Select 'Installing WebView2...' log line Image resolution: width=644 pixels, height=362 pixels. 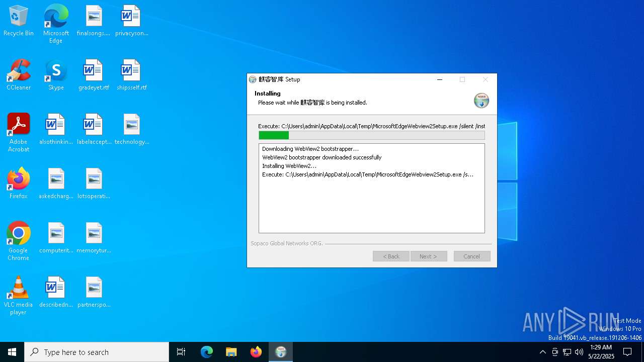tap(289, 166)
